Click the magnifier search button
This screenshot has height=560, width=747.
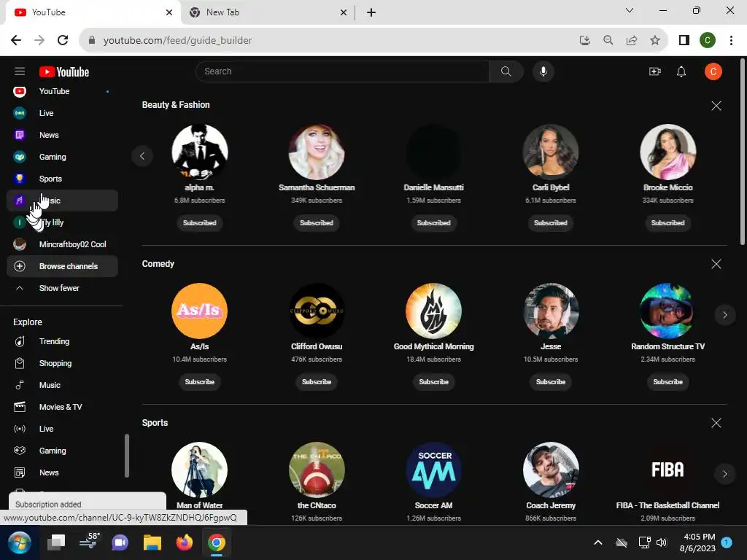506,71
